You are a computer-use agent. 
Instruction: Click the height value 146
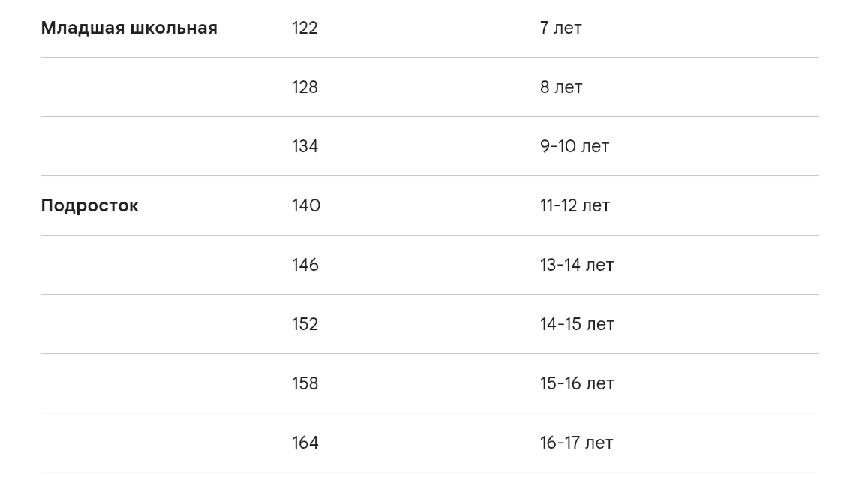[x=305, y=265]
